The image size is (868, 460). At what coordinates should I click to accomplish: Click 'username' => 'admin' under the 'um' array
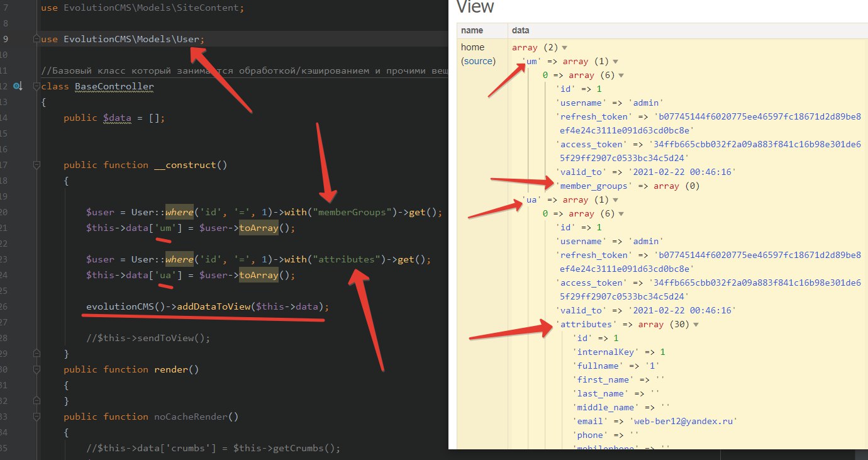[609, 103]
